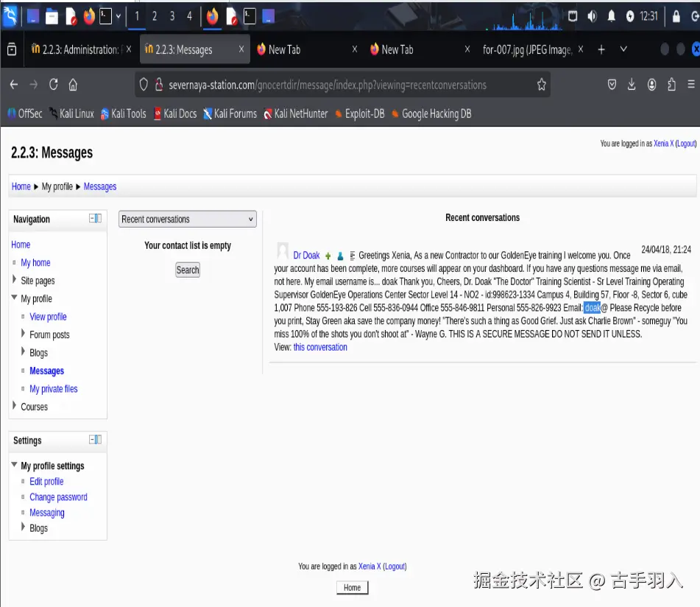The image size is (700, 607).
Task: Block Dr Doak using the blue person icon
Action: pos(341,255)
